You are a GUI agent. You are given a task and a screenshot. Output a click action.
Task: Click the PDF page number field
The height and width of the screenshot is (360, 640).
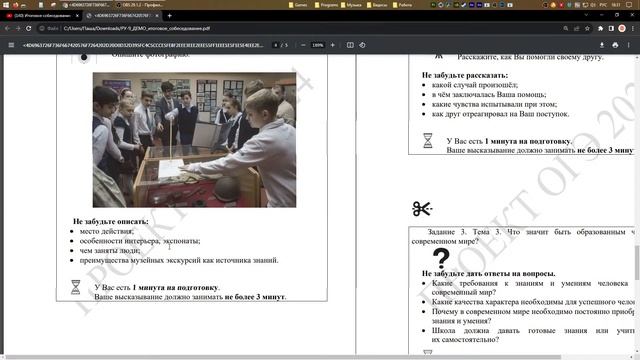click(x=276, y=45)
